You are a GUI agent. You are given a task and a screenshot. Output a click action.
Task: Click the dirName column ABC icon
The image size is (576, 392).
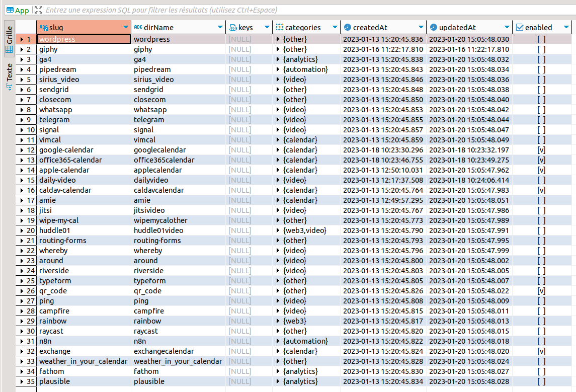(x=138, y=27)
